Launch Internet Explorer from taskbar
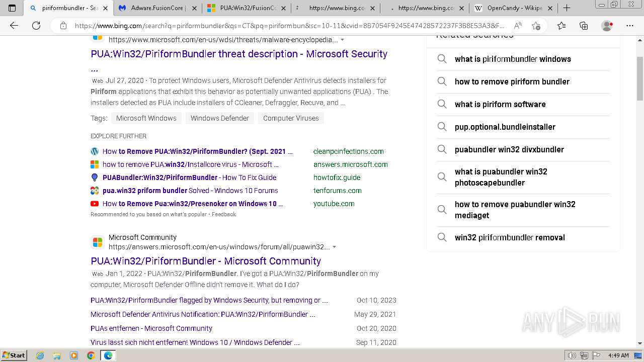The image size is (644, 362). (x=40, y=355)
